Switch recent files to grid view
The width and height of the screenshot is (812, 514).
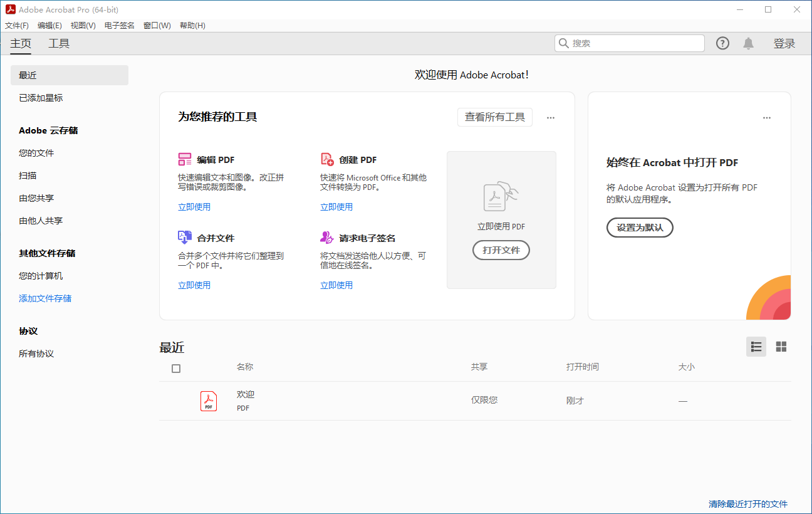coord(781,347)
